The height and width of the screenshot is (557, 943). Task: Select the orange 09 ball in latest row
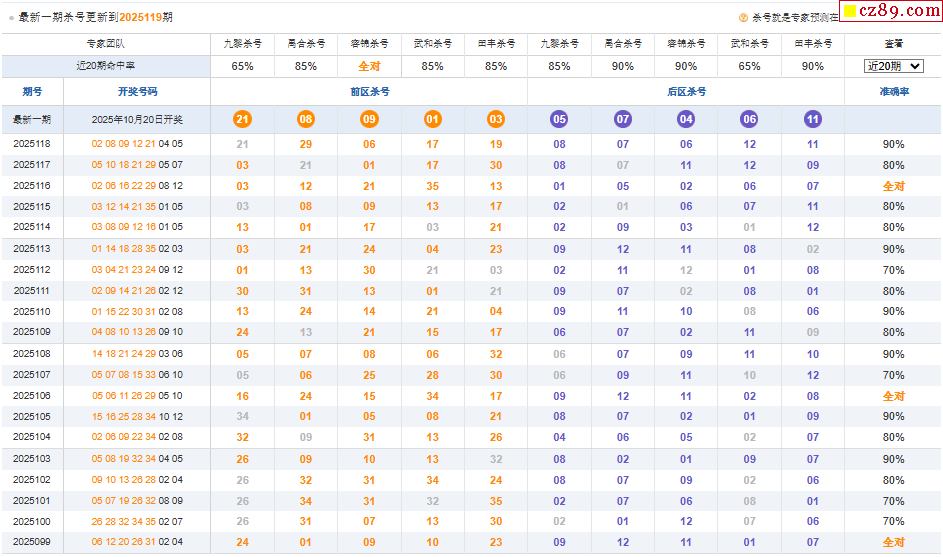[369, 119]
